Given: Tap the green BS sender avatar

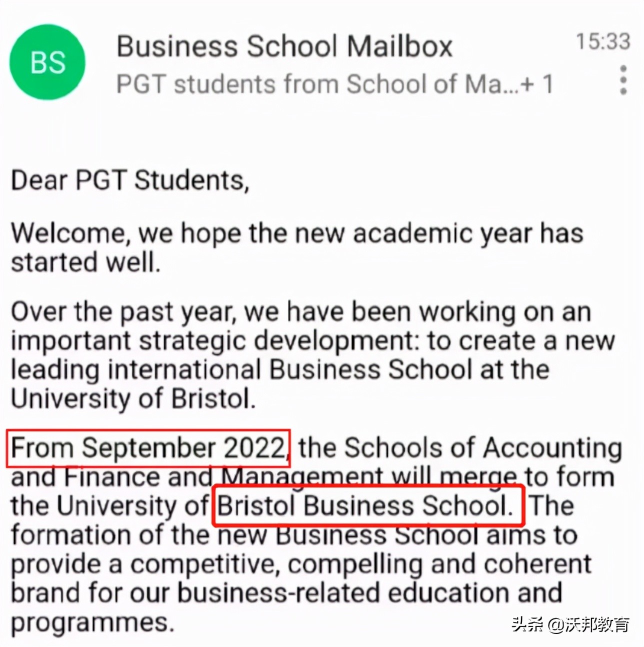Looking at the screenshot, I should click(x=47, y=62).
